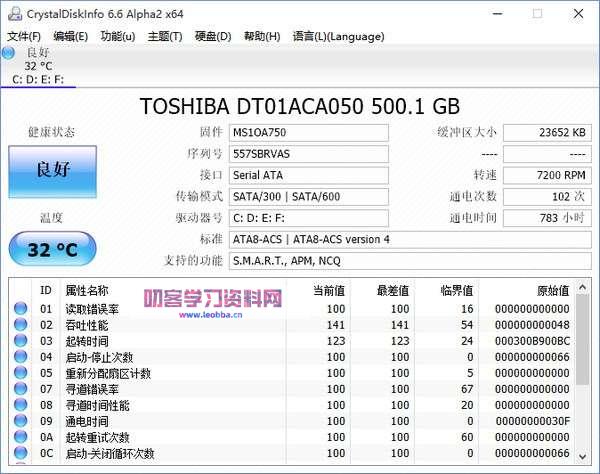This screenshot has width=600, height=474.
Task: Click the threshold value 67 for 寻道错误率
Action: [x=467, y=389]
